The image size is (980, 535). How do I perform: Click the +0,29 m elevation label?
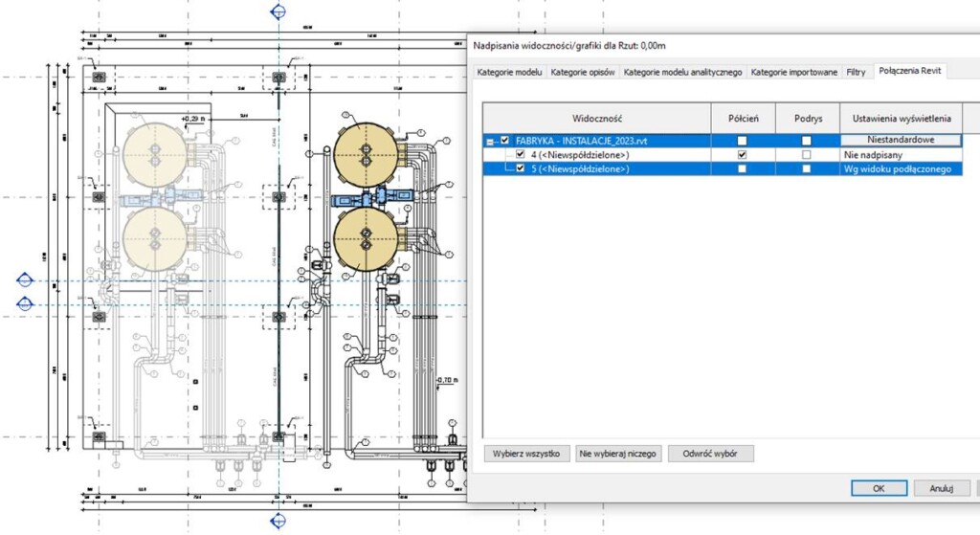tap(192, 118)
